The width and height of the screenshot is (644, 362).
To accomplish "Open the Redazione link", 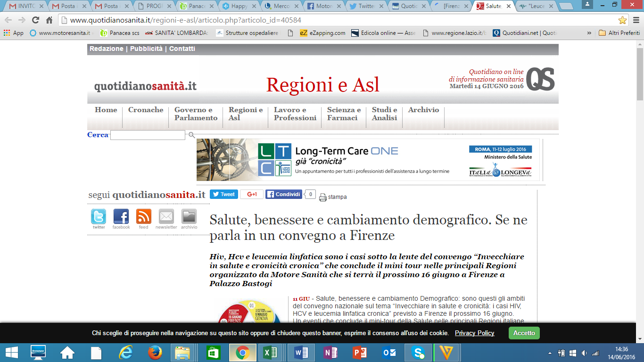I will tap(106, 49).
